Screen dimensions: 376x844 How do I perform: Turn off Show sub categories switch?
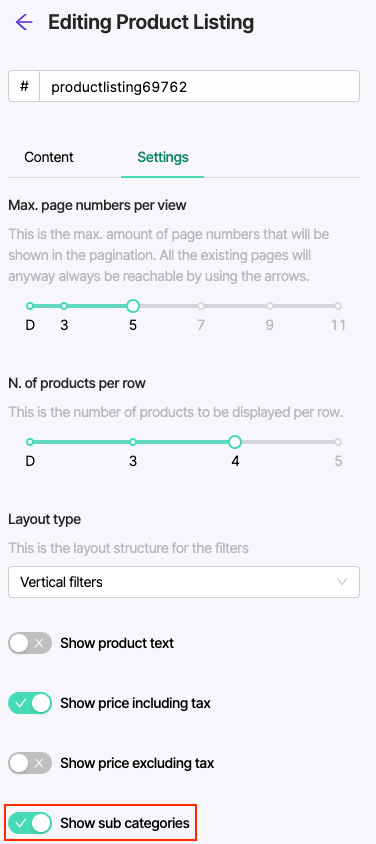coord(30,823)
